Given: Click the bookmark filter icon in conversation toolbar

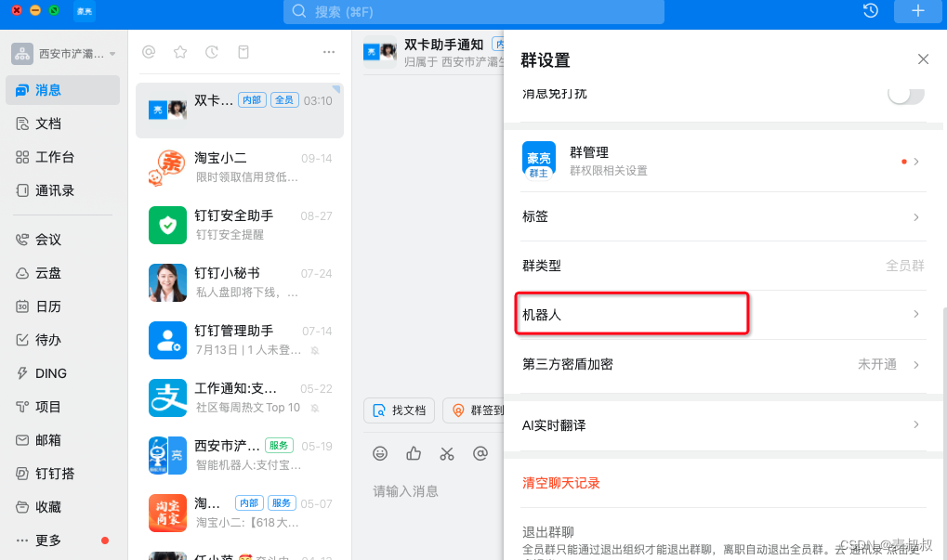Looking at the screenshot, I should (x=243, y=52).
